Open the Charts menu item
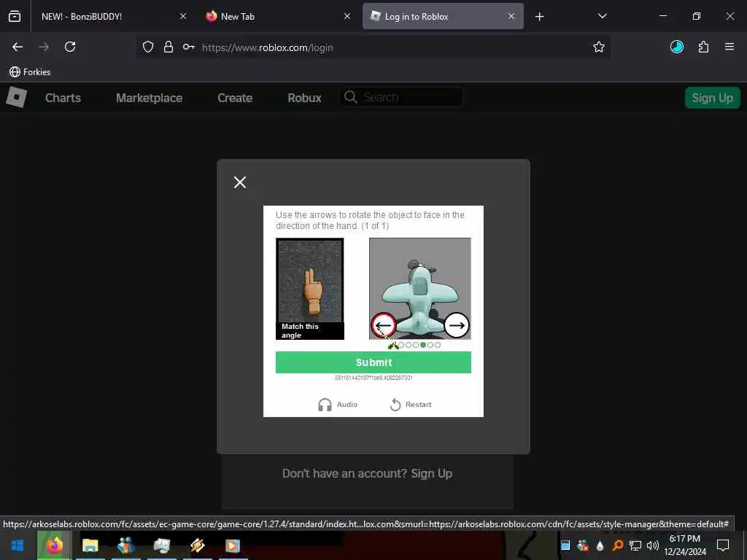The width and height of the screenshot is (747, 560). point(63,98)
